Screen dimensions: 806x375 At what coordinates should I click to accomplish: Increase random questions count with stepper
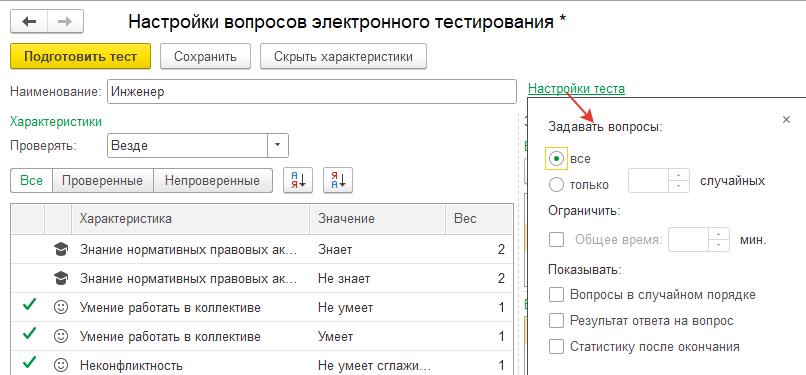tap(679, 174)
